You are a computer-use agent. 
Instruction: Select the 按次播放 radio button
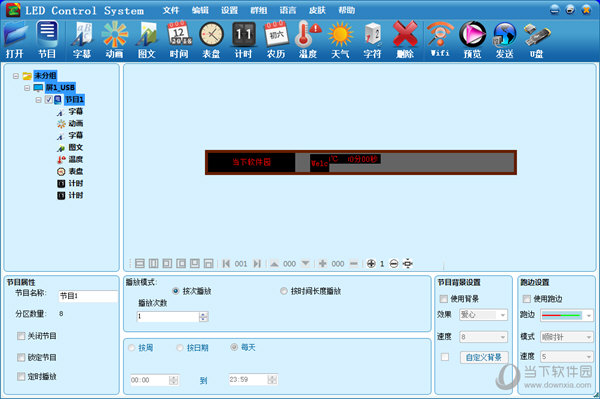(x=176, y=291)
